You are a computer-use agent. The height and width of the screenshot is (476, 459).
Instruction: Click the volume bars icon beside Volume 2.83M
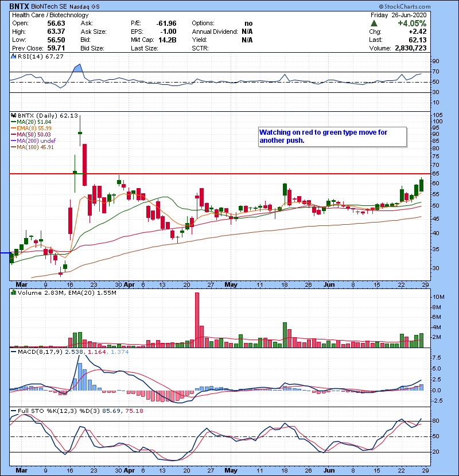(13, 292)
